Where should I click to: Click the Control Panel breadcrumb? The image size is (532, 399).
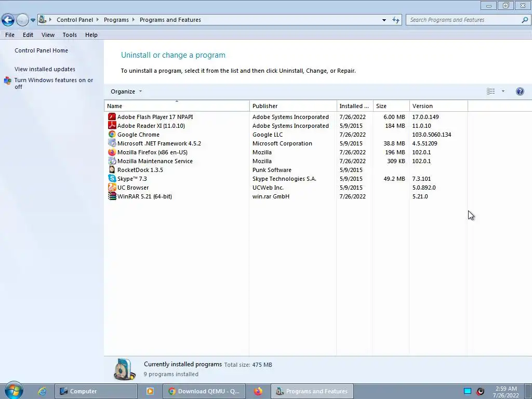tap(75, 20)
